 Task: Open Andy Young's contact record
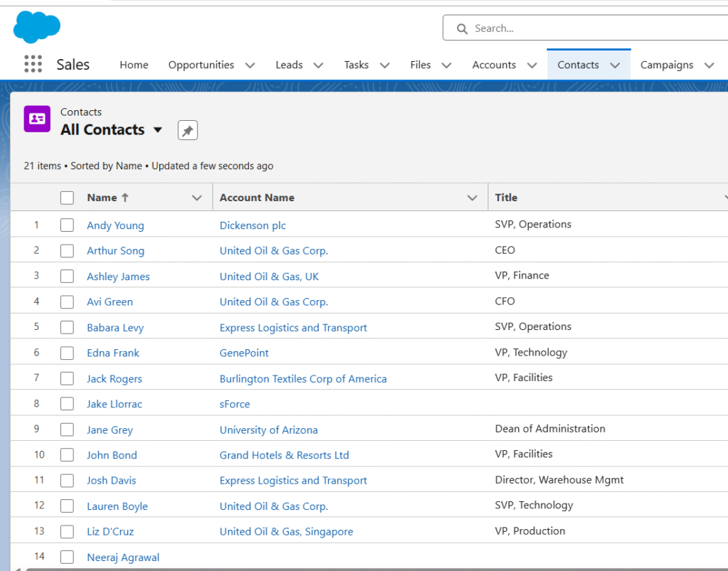tap(116, 225)
